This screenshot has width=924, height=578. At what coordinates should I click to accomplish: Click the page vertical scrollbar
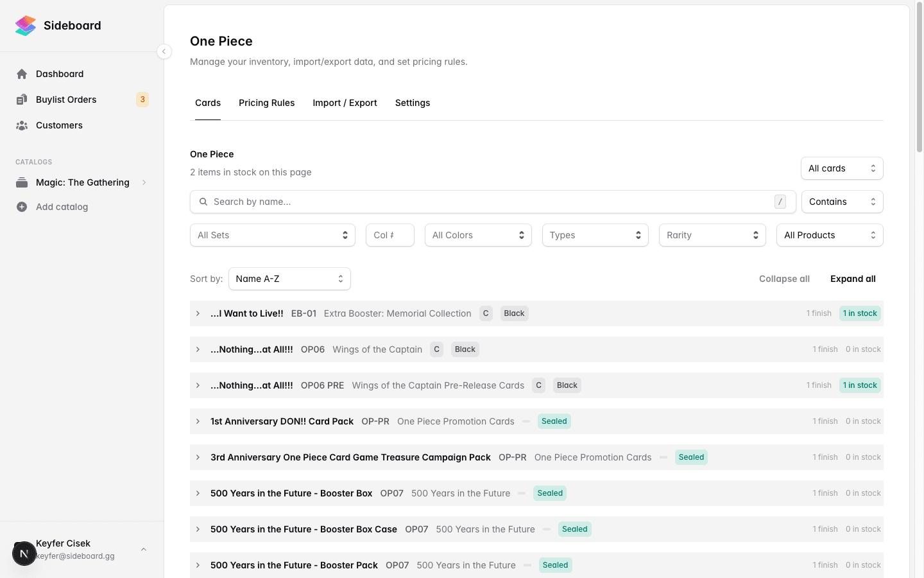tap(920, 77)
